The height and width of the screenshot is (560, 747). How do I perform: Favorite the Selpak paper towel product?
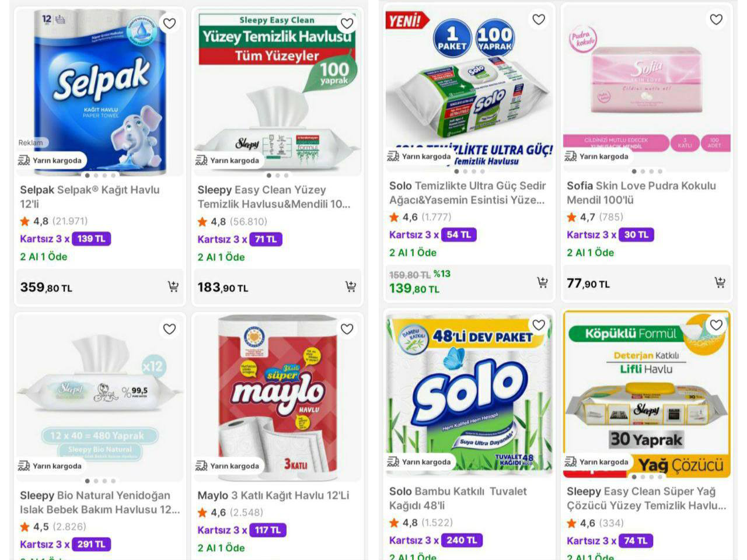click(x=169, y=23)
